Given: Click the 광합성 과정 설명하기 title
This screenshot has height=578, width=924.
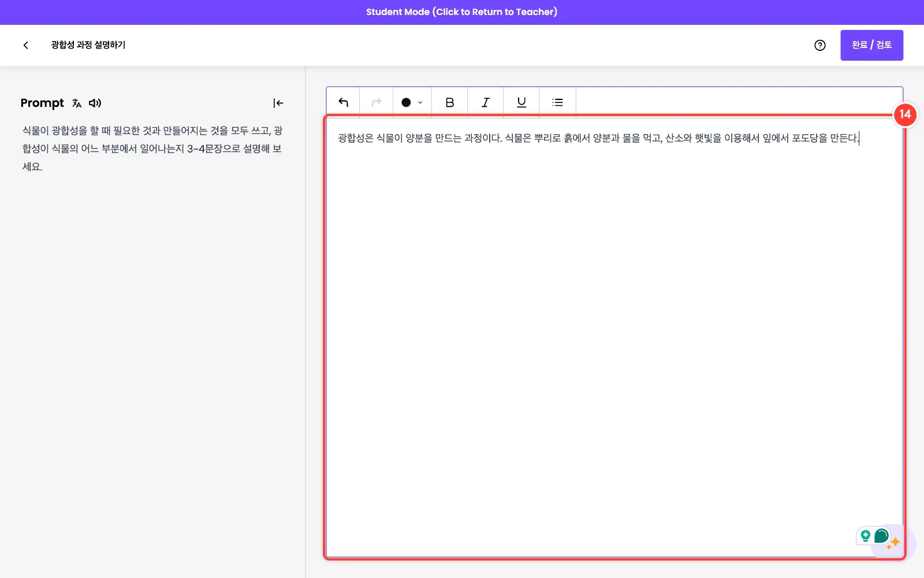Looking at the screenshot, I should click(88, 45).
